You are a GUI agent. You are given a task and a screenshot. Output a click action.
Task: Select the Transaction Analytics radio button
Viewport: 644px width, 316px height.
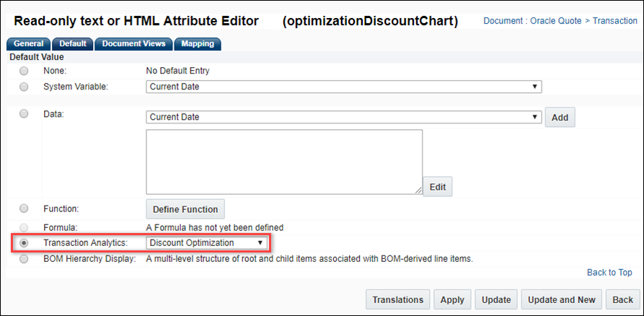25,243
